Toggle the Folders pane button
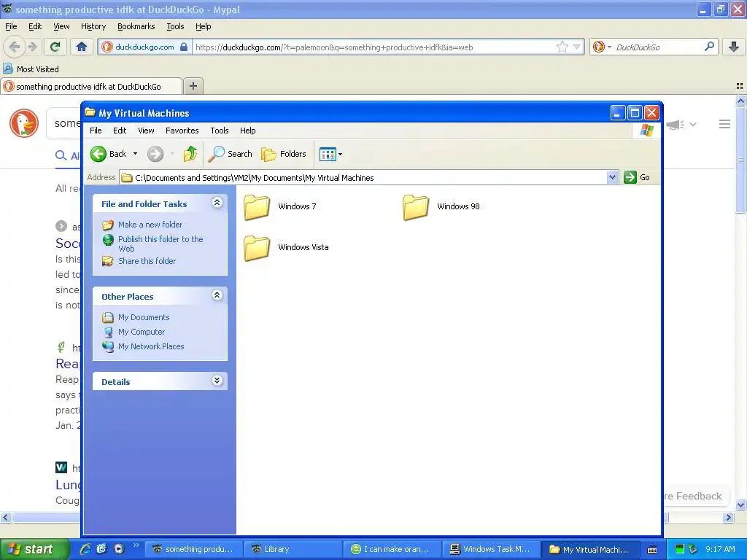 coord(284,154)
